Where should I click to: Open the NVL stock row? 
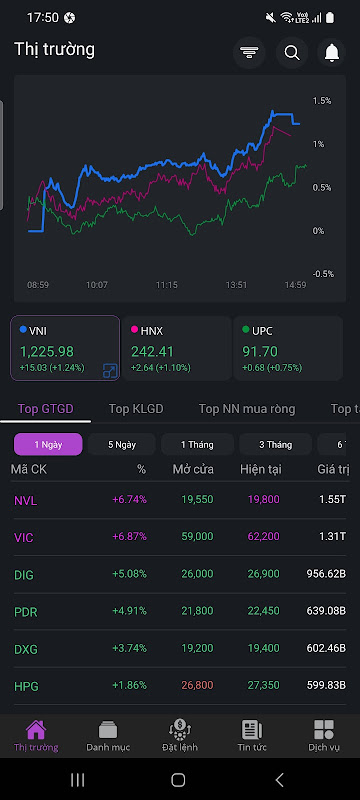(x=180, y=500)
